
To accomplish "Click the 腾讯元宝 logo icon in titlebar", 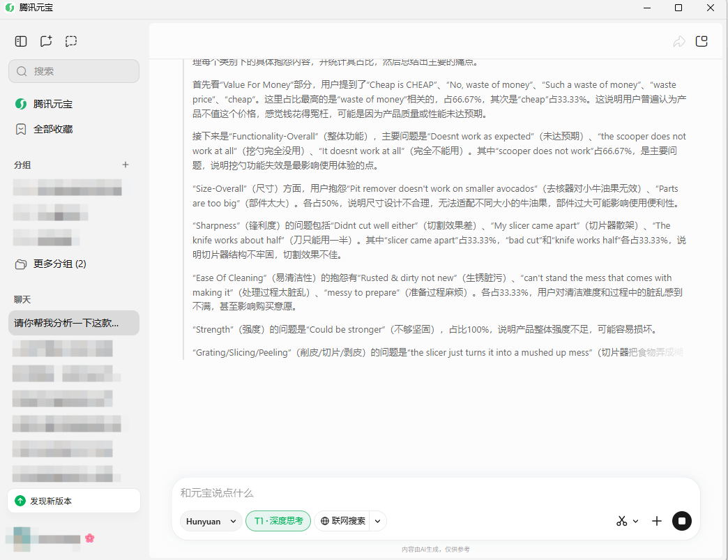I will [x=9, y=8].
